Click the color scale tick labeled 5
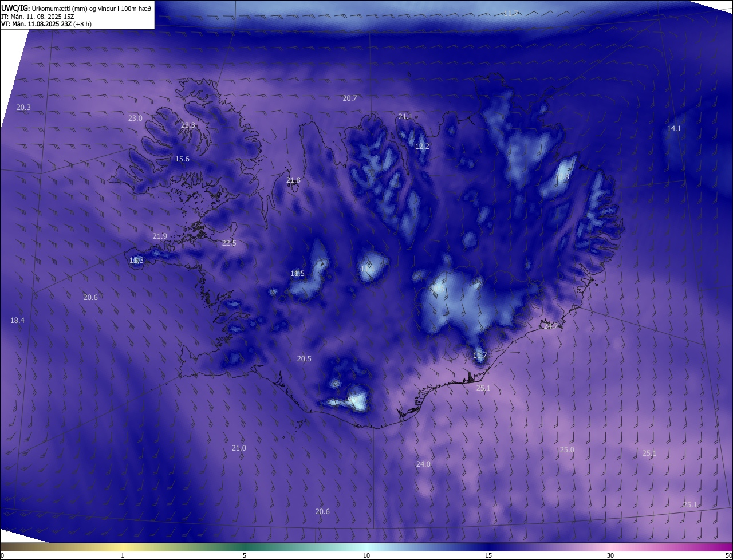This screenshot has height=560, width=733. pos(245,555)
